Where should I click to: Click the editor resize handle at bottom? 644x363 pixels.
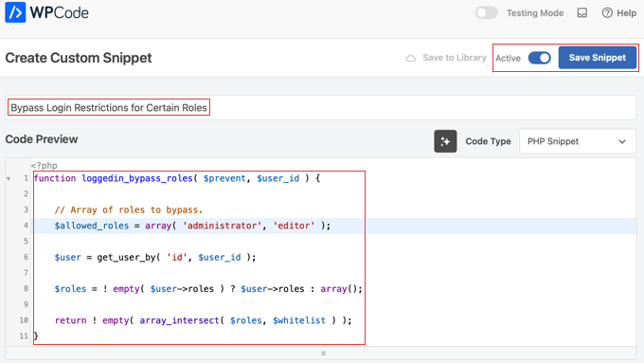(323, 354)
